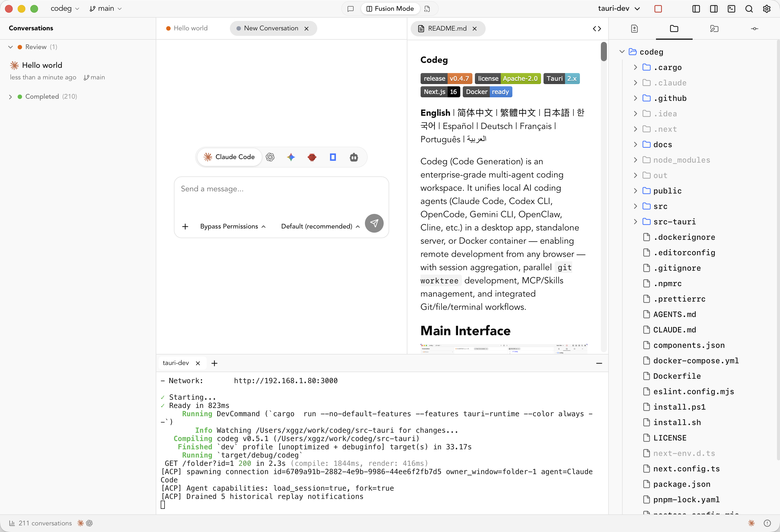Click the Docker ready badge

click(x=487, y=92)
